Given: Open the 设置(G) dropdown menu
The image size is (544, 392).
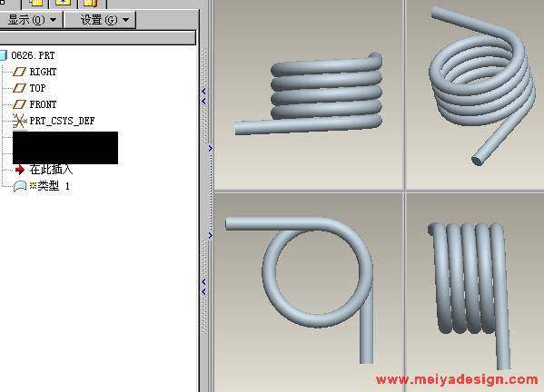Looking at the screenshot, I should click(100, 20).
